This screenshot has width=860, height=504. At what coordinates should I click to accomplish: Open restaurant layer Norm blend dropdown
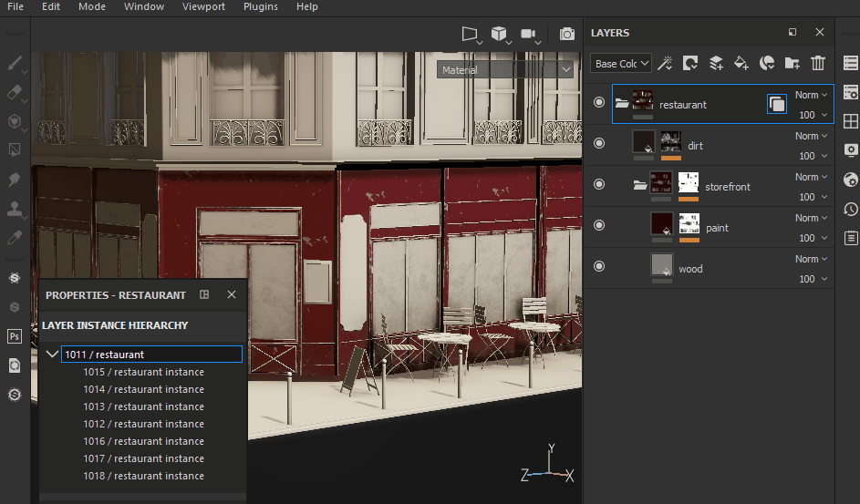click(x=811, y=95)
